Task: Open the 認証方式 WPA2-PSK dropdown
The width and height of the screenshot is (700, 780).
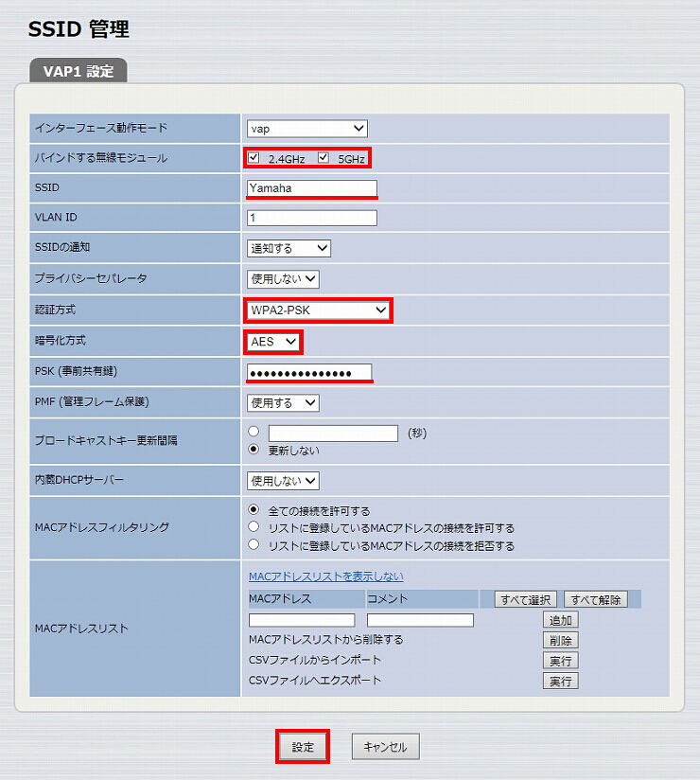Action: [x=318, y=310]
